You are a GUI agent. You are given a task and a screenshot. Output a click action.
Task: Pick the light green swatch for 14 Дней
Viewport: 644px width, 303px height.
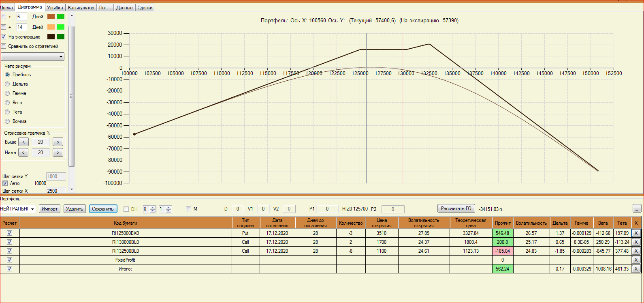point(61,27)
